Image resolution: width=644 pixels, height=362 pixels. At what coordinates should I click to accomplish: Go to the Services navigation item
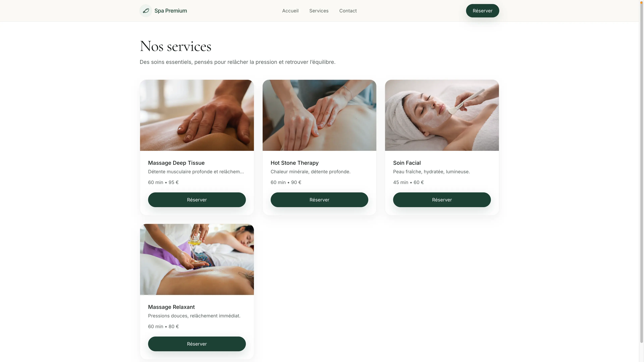pos(319,11)
